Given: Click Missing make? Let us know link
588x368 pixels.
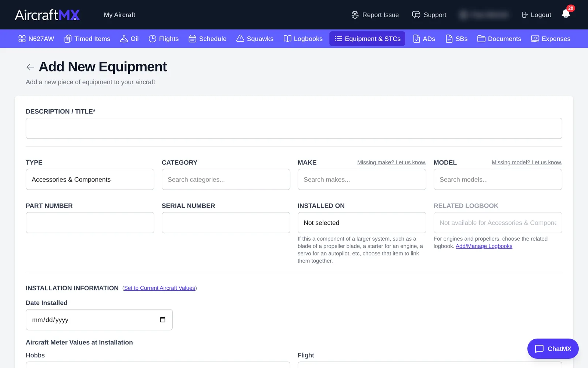Looking at the screenshot, I should (392, 162).
